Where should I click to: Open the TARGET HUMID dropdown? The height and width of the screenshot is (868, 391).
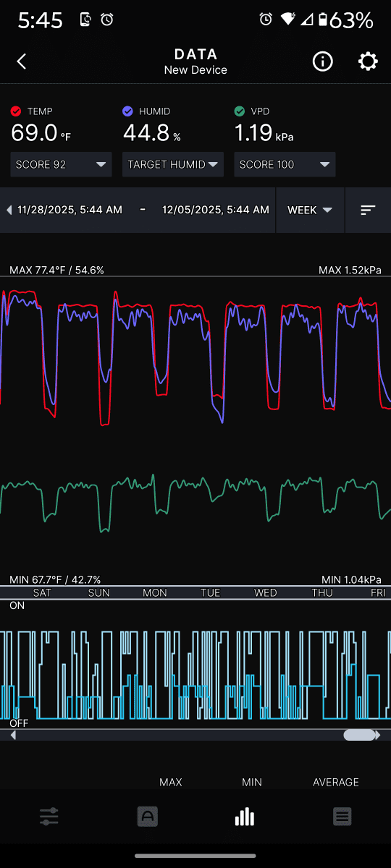tap(173, 164)
